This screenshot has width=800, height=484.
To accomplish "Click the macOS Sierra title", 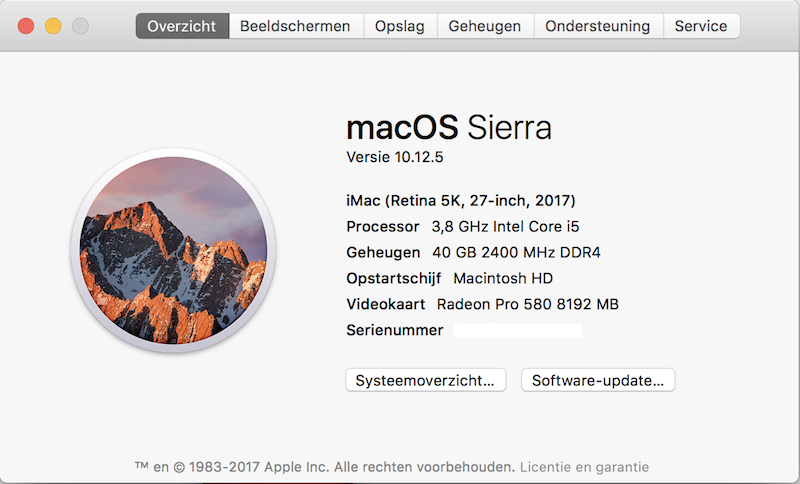I will (448, 128).
